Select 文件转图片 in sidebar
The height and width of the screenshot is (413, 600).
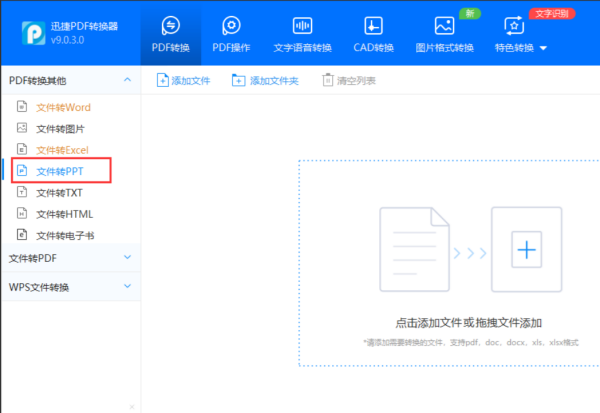60,129
